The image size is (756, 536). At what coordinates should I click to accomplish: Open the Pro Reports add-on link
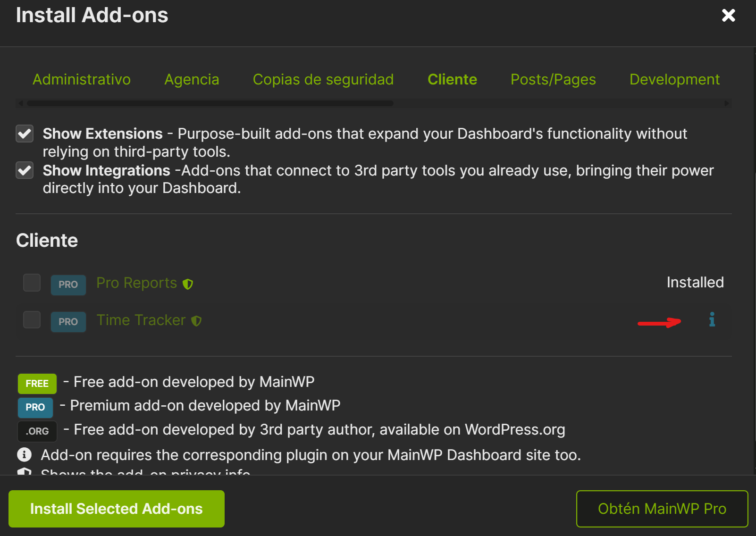click(x=137, y=283)
